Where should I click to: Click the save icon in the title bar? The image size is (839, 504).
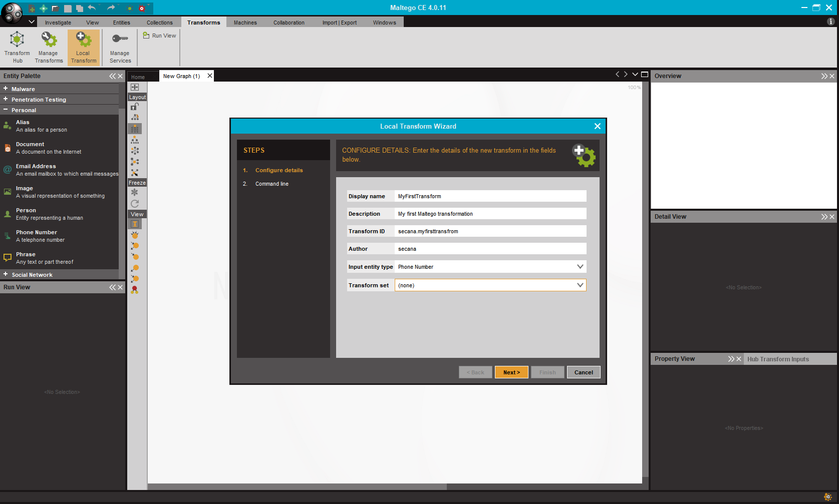click(68, 9)
